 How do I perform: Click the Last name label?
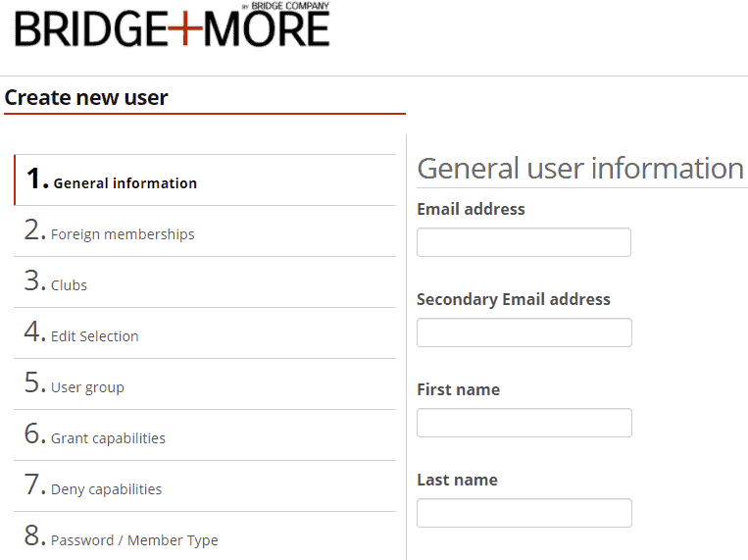pos(457,480)
